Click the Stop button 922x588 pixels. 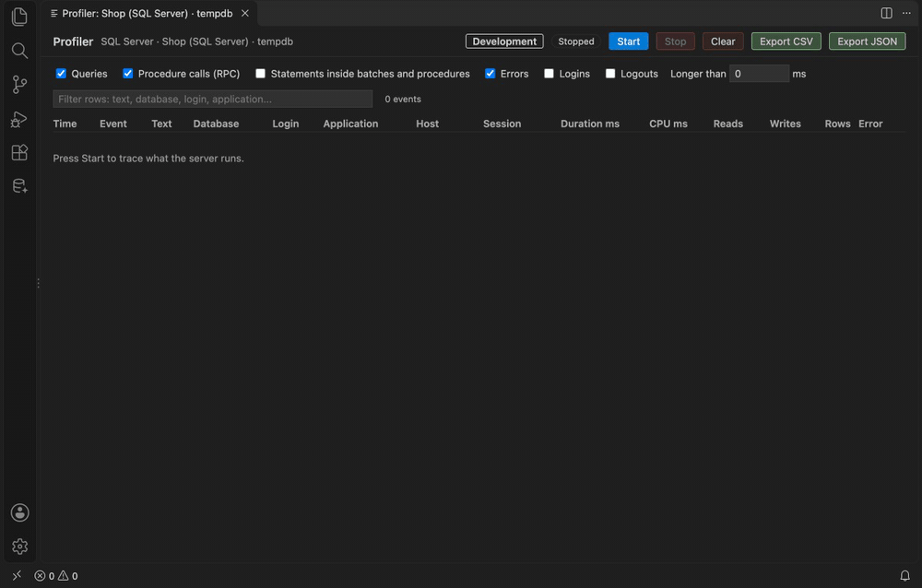[x=675, y=41]
